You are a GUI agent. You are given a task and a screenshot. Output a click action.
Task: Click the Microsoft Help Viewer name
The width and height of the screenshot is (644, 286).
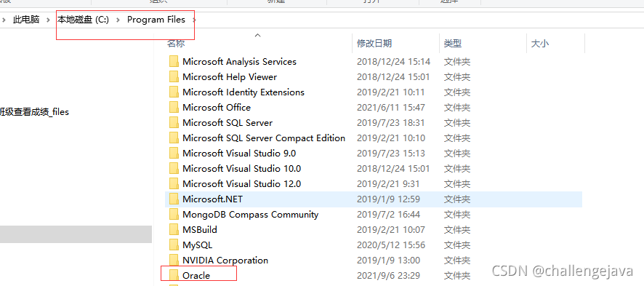pyautogui.click(x=230, y=77)
